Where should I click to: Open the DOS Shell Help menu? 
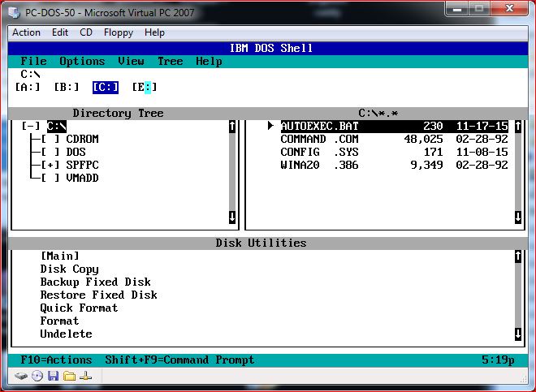pyautogui.click(x=209, y=62)
